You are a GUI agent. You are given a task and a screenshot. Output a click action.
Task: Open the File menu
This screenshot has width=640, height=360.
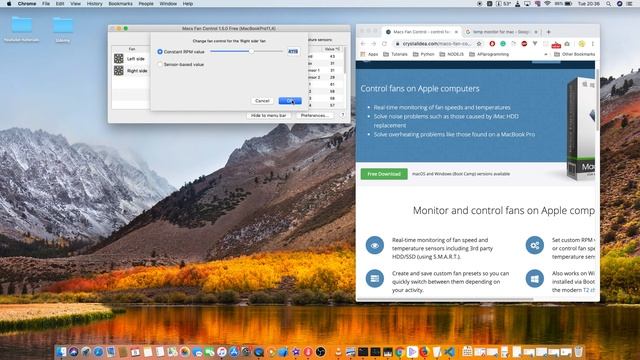click(x=46, y=4)
